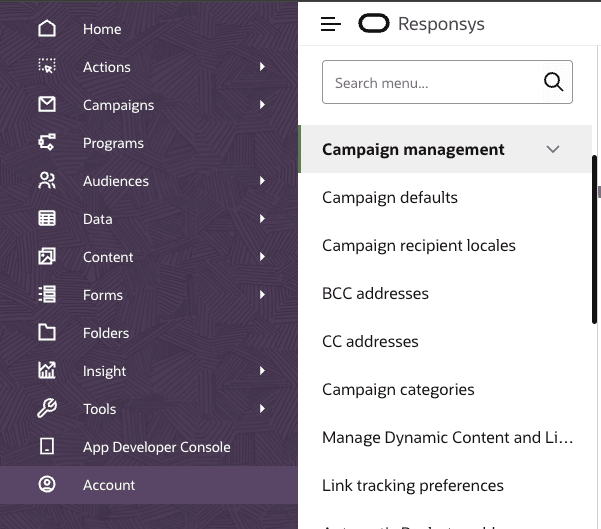
Task: Click the Oracle logo next to Responsys
Action: tap(374, 23)
